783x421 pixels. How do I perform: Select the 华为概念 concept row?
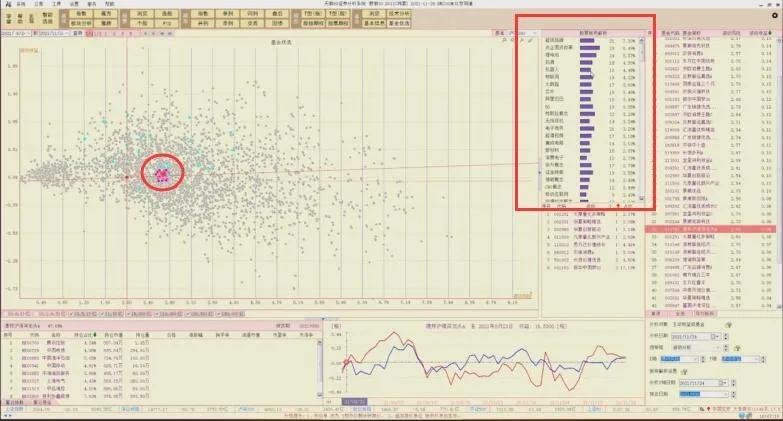(x=592, y=165)
